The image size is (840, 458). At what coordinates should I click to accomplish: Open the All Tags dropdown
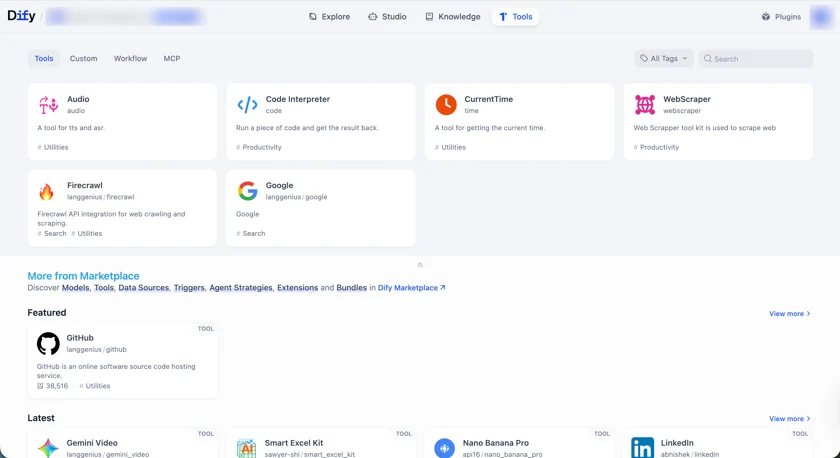(664, 58)
